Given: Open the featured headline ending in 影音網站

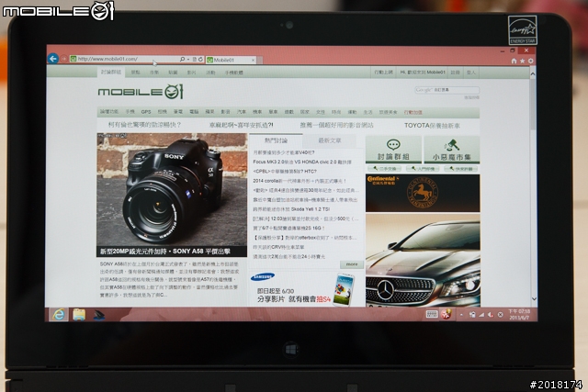Looking at the screenshot, I should 336,125.
